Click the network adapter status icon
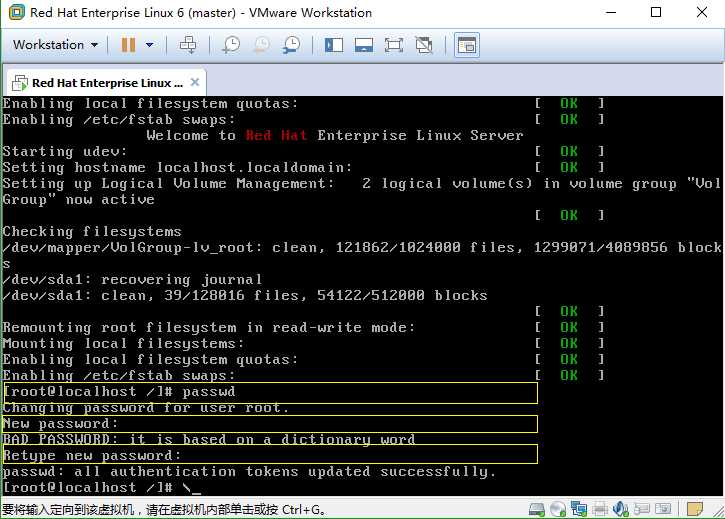725x519 pixels. pos(579,509)
